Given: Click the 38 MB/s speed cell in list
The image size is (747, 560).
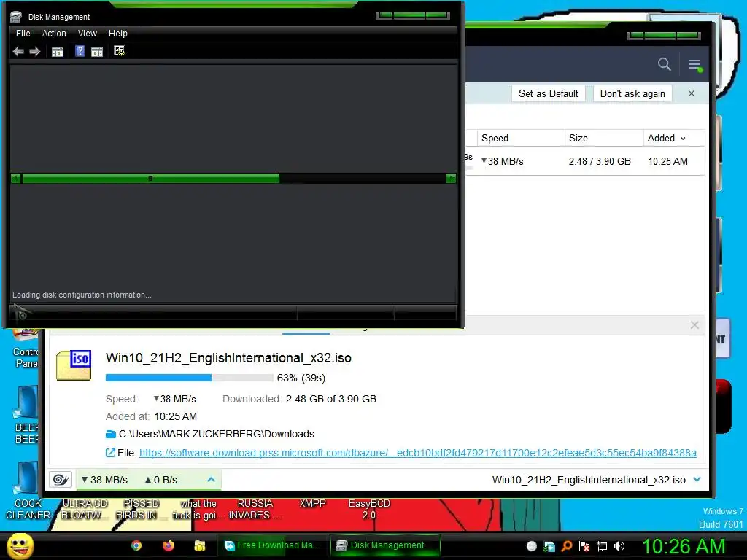Looking at the screenshot, I should tap(502, 161).
